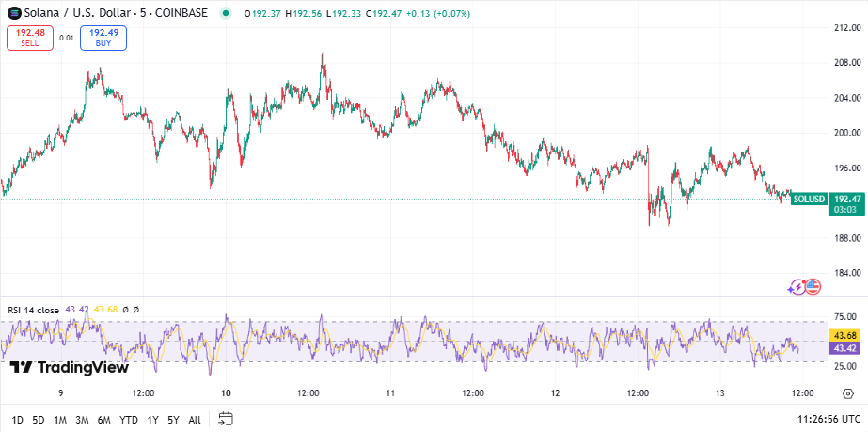Click the 0.01 spread value
868x432 pixels.
(x=67, y=39)
